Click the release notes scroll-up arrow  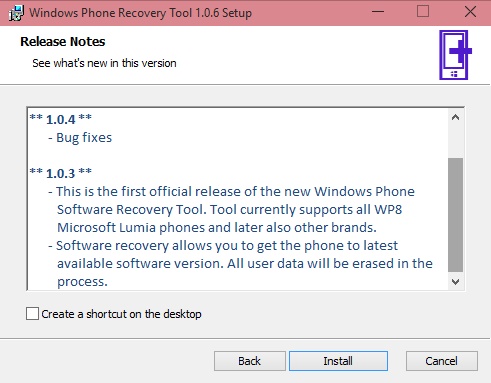[x=455, y=117]
